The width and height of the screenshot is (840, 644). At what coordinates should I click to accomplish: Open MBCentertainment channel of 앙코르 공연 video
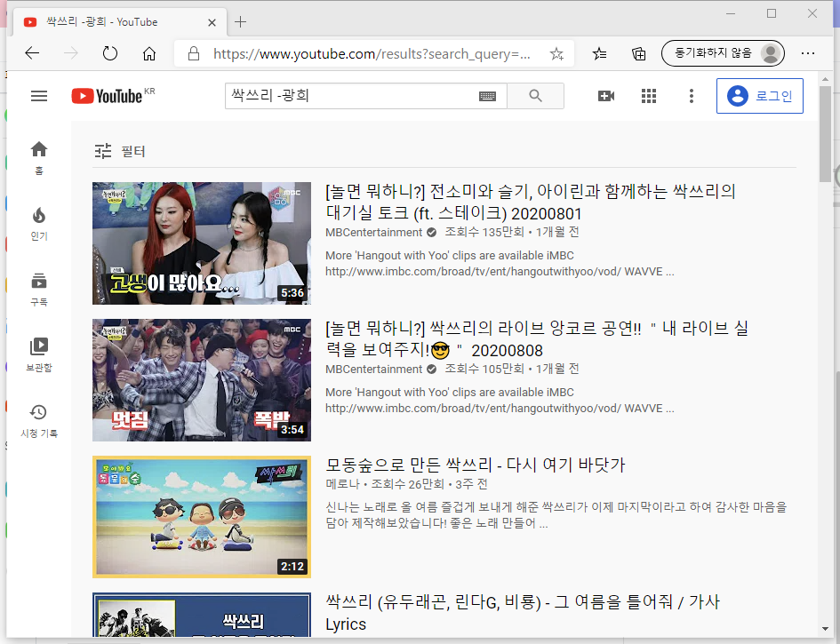pyautogui.click(x=374, y=370)
